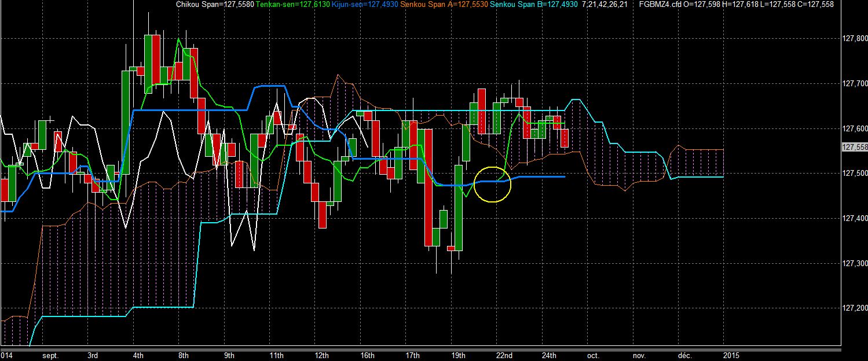
Task: Click the 22nd date axis label
Action: pos(504,355)
